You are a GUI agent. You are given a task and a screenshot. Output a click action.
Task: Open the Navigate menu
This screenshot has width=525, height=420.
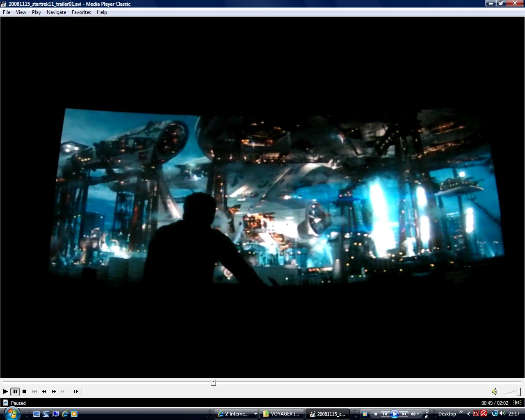point(56,12)
